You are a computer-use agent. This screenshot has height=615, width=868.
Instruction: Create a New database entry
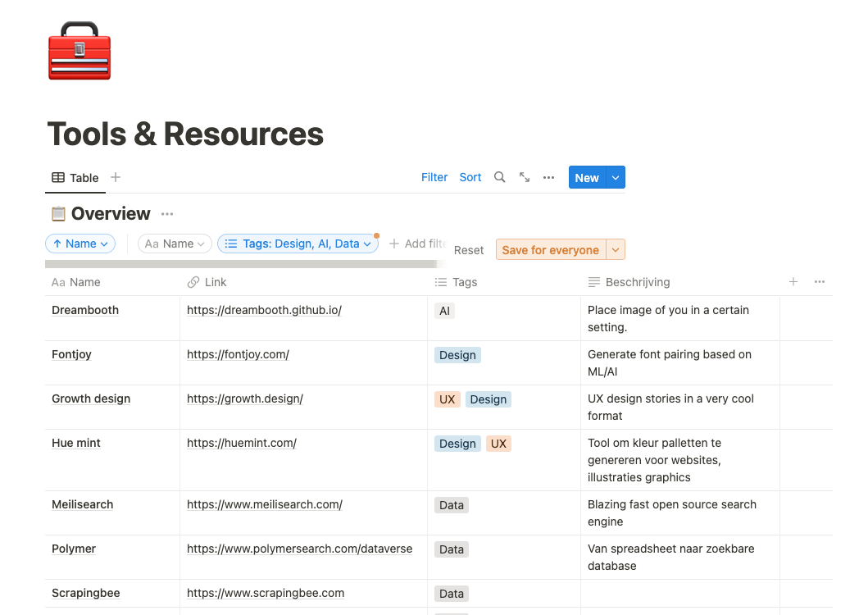pos(587,177)
